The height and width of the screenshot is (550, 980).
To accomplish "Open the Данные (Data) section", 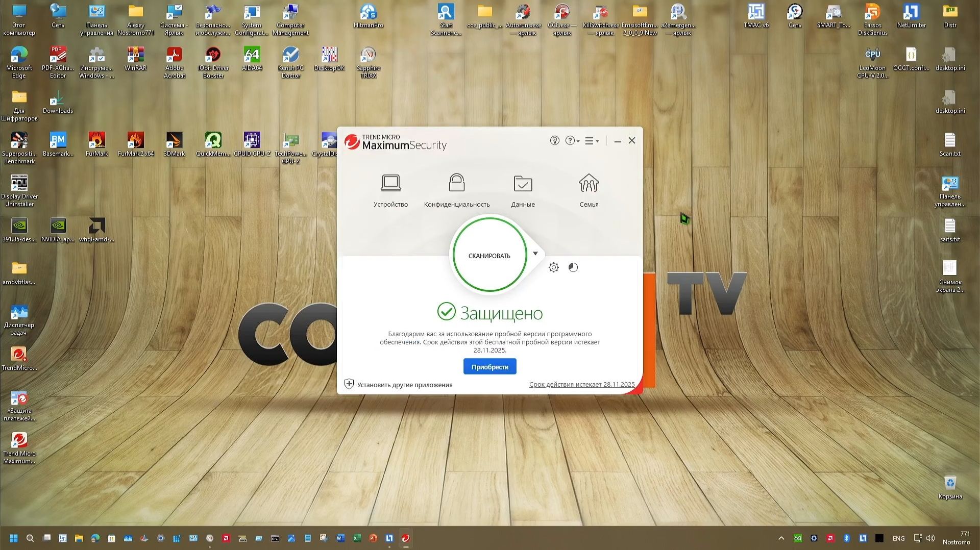I will pyautogui.click(x=523, y=190).
